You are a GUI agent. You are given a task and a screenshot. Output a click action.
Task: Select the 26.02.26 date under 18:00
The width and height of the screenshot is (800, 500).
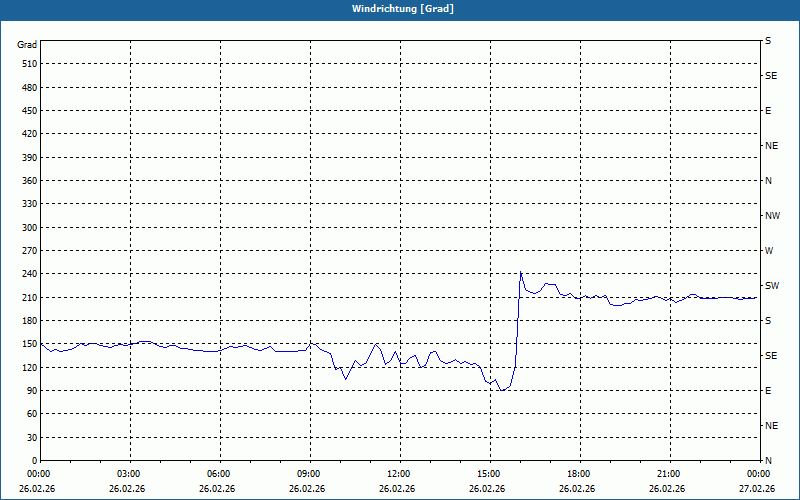577,489
